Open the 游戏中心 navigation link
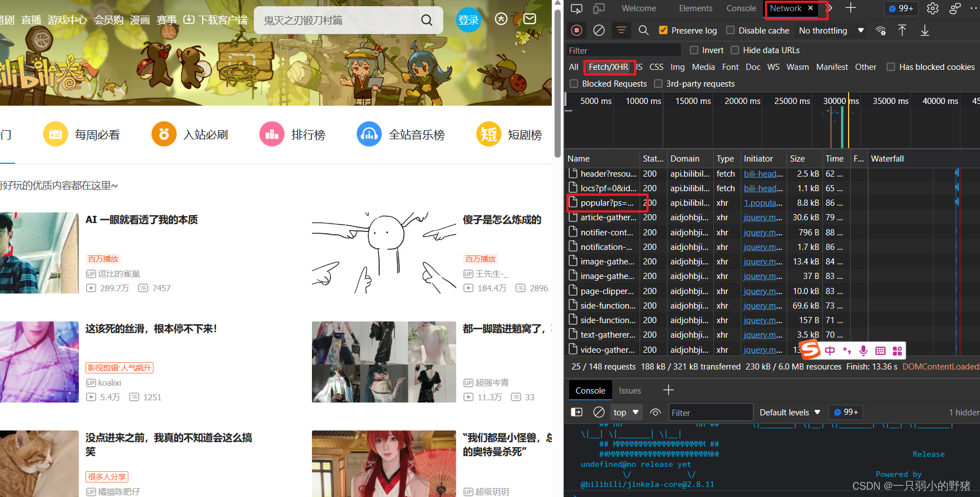 67,20
